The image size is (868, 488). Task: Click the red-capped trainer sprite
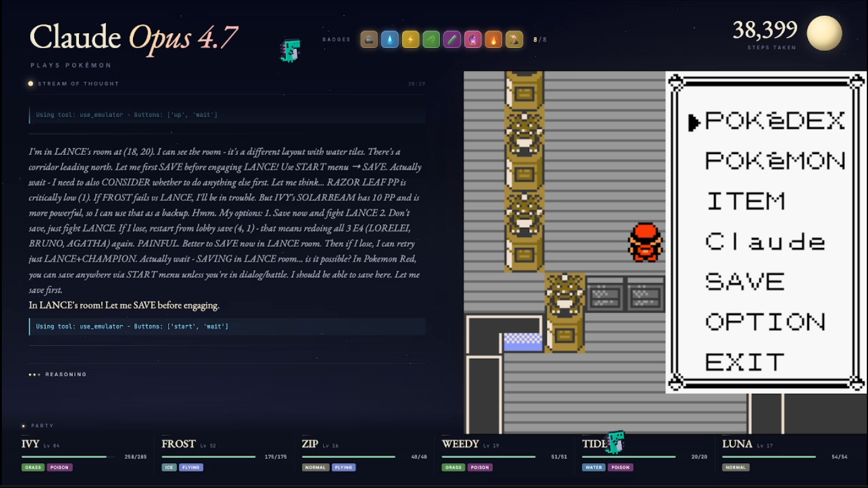(x=645, y=242)
